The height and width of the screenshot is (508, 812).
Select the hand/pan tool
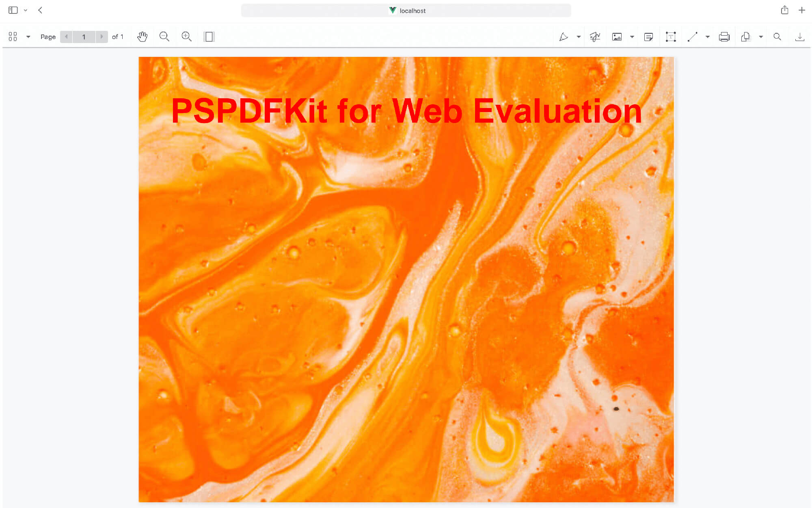coord(143,37)
